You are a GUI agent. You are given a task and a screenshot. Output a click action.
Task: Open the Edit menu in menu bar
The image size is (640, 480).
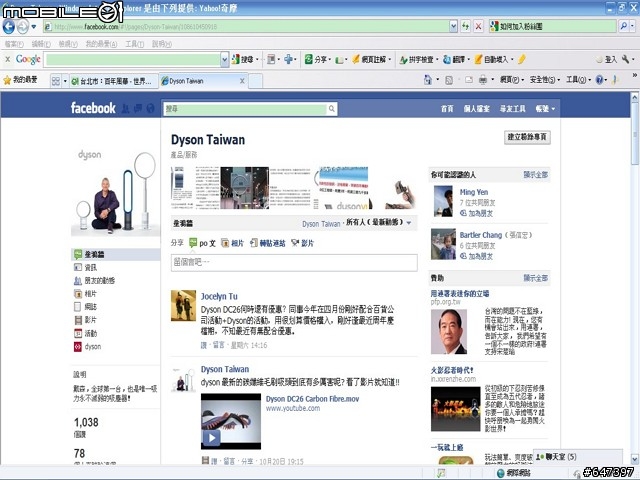(x=41, y=44)
